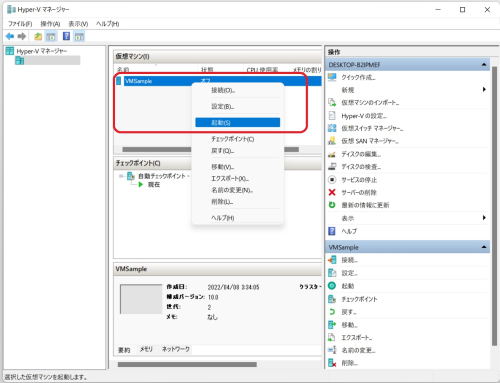Click the green 最新の情報に更新 icon

tap(332, 205)
